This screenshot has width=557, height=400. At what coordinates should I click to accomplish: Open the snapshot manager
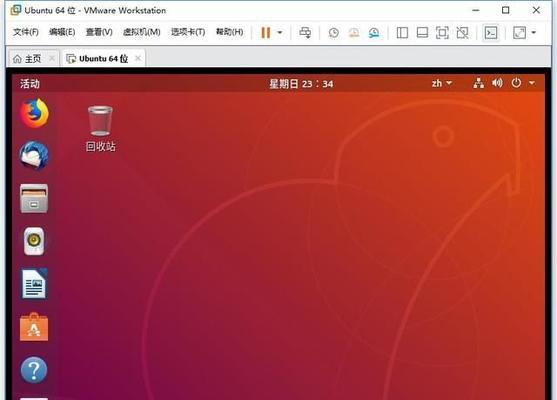pos(374,33)
